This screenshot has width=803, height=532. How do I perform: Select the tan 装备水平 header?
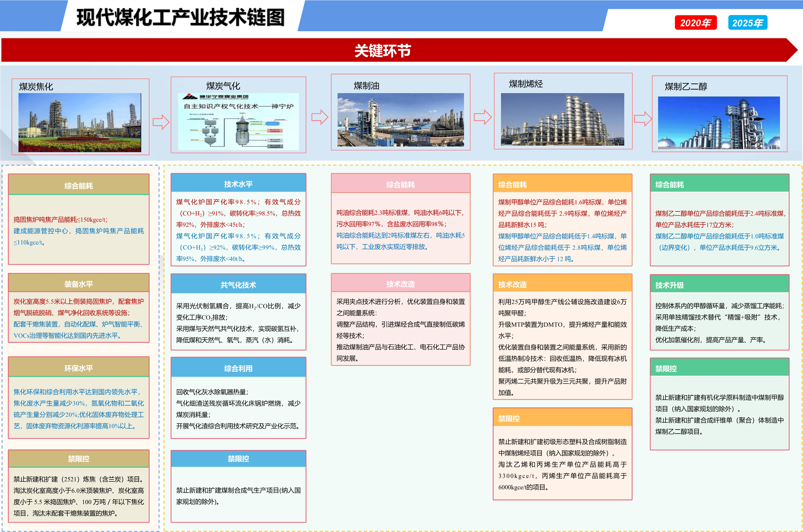[79, 283]
